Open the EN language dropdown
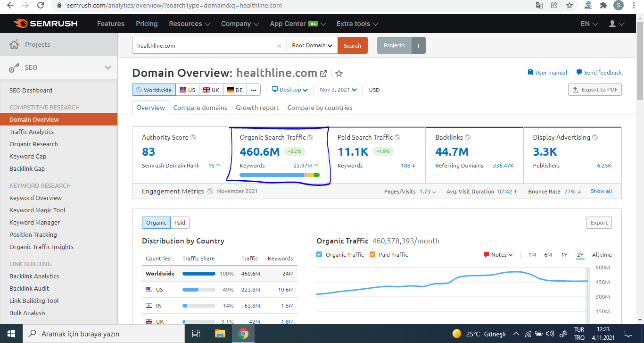 tap(589, 24)
